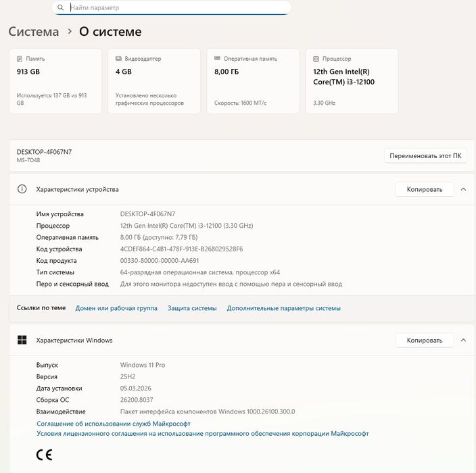Open "Дополнительные параметры системы" link
Screen dimensions: 476x473
284,308
